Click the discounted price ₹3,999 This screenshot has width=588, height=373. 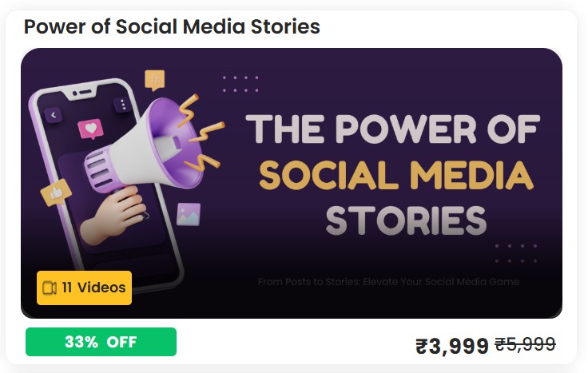pos(451,346)
